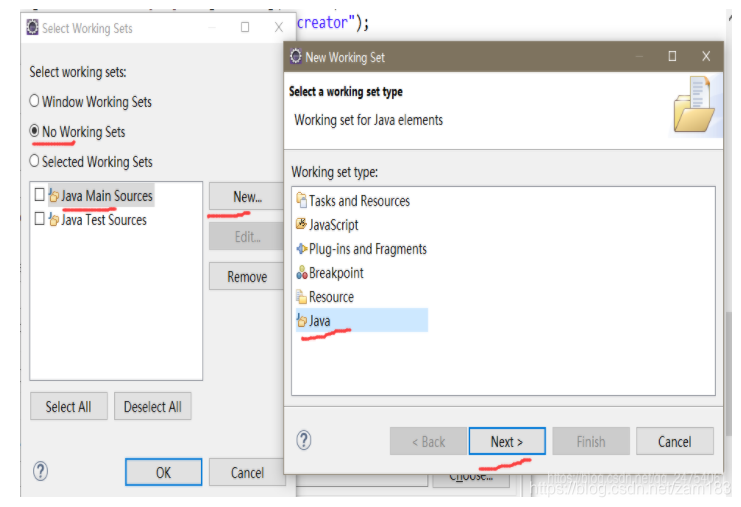The width and height of the screenshot is (741, 507).
Task: Maximize the Select Working Sets window
Action: tap(245, 27)
